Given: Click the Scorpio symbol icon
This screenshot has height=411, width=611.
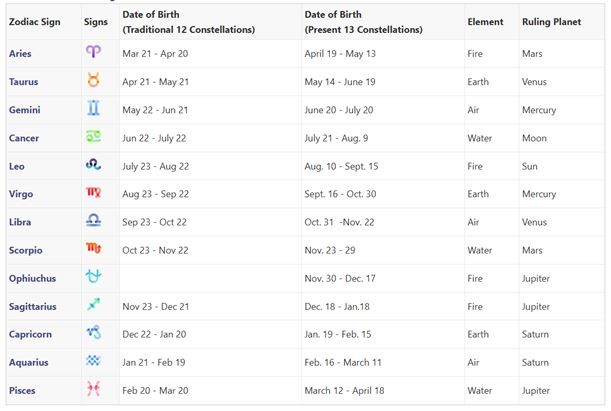Looking at the screenshot, I should click(x=93, y=249).
